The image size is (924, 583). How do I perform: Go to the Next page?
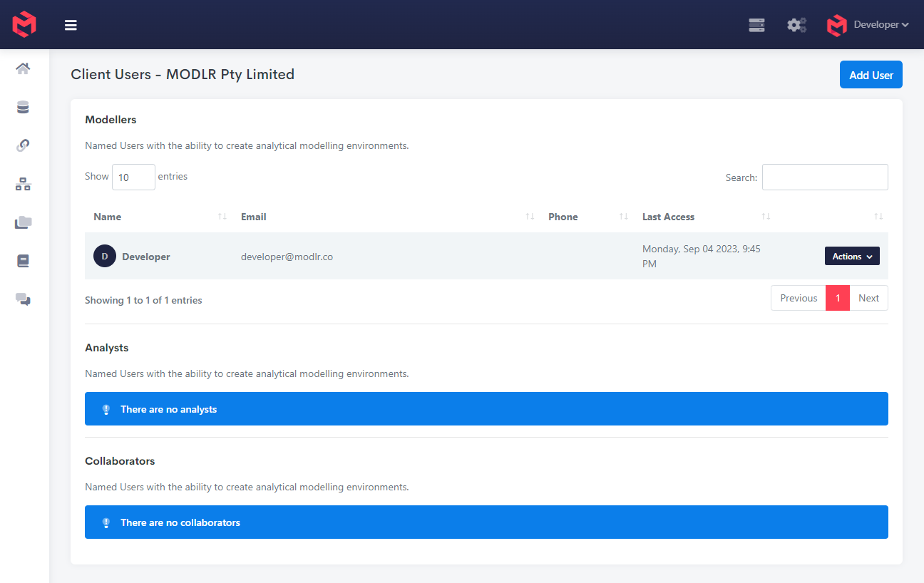point(868,298)
